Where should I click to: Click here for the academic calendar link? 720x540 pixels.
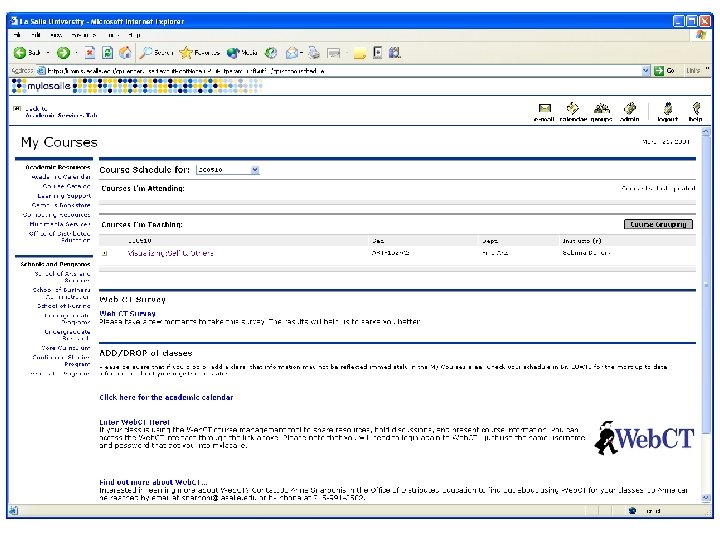coord(166,397)
